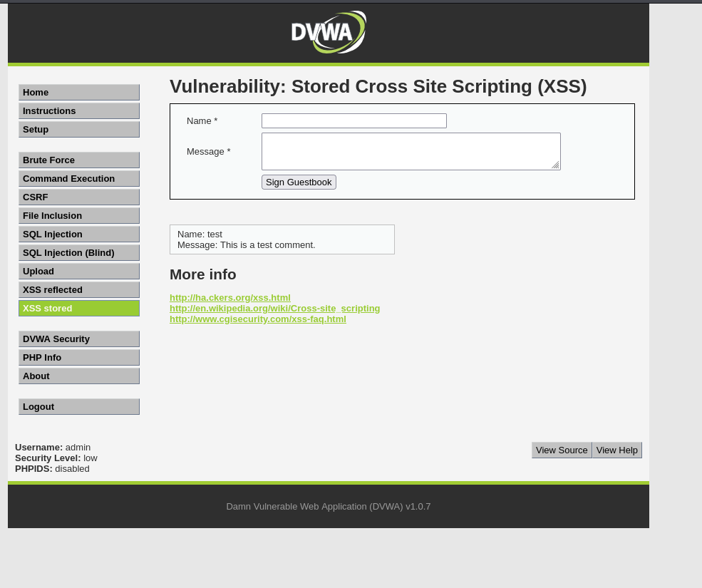702x588 pixels.
Task: Click the page title 'Vulnerability: Stored Cross Site Scripting (XSS)'
Action: [x=378, y=86]
